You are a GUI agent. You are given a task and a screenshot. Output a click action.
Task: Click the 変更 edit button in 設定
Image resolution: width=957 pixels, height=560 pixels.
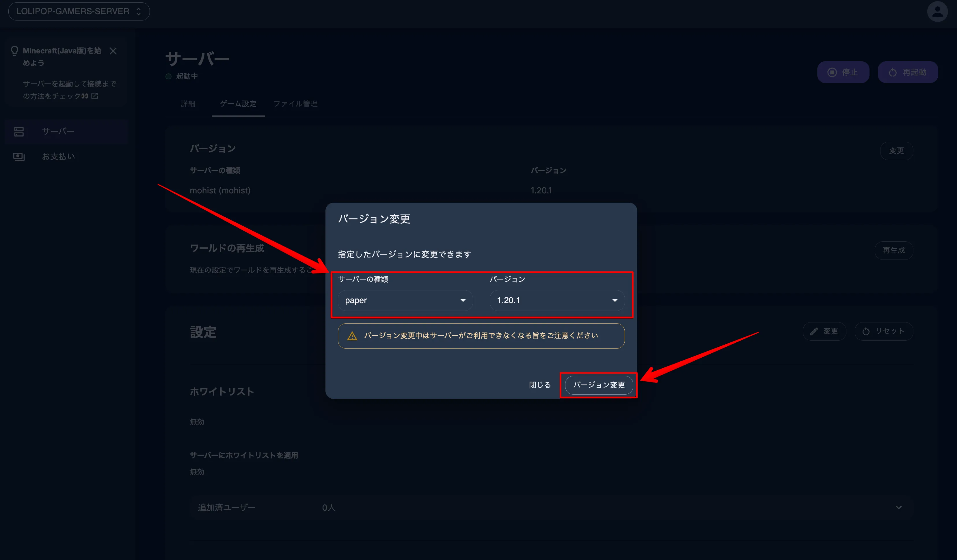click(x=824, y=331)
